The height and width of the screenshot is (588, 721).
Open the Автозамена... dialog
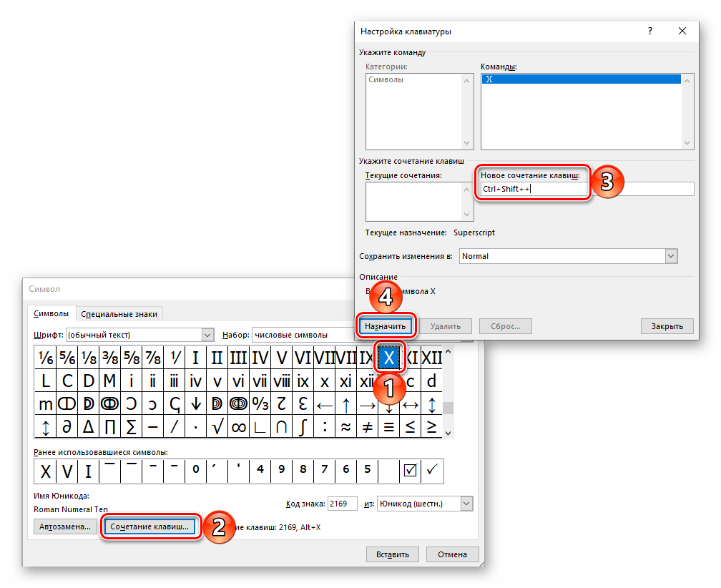click(65, 526)
